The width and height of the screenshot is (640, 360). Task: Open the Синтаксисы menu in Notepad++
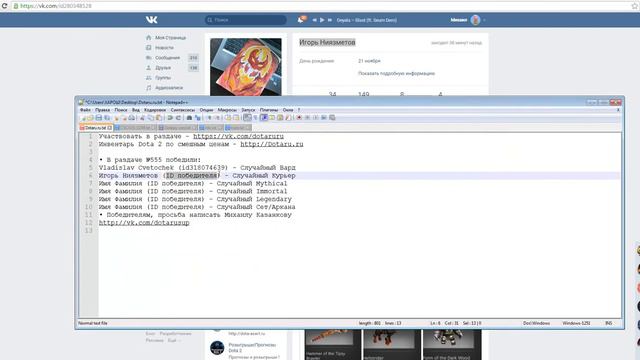182,110
